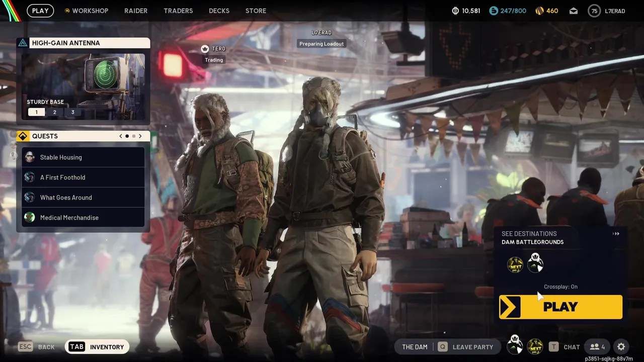Viewport: 644px width, 362px height.
Task: Open the mail inbox envelope icon
Action: 574,11
